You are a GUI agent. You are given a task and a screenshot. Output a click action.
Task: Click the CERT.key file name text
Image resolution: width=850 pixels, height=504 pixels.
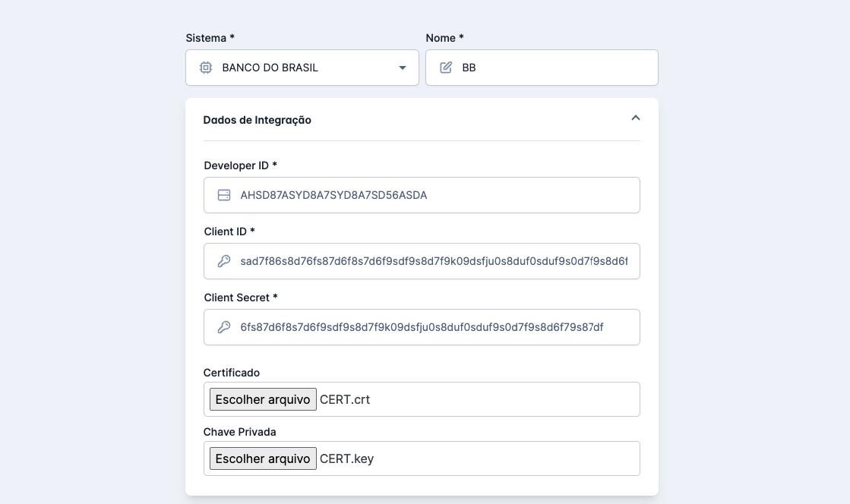(346, 458)
